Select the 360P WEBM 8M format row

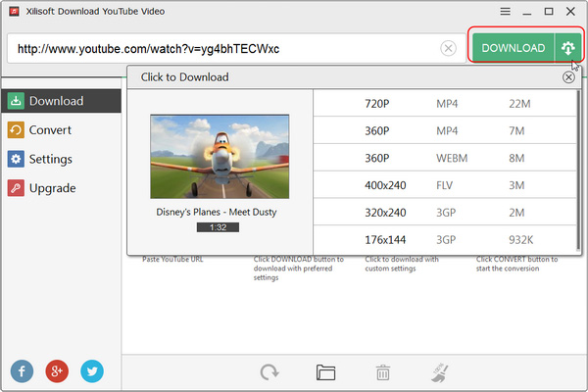point(445,158)
